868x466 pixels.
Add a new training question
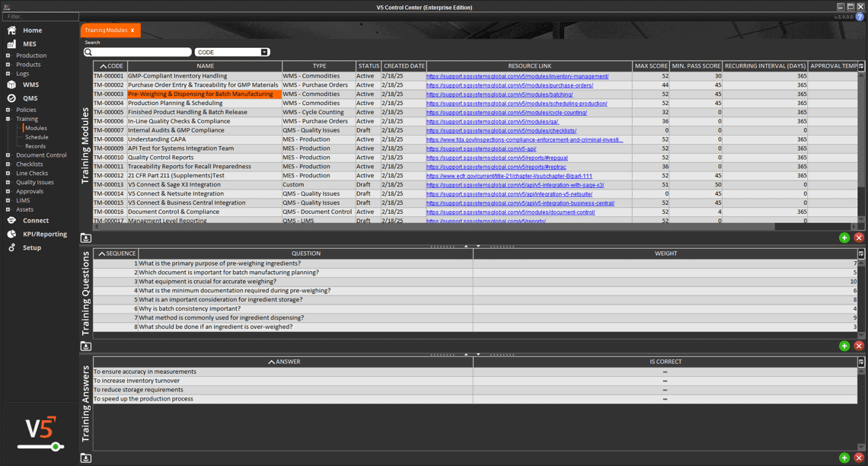pos(844,346)
